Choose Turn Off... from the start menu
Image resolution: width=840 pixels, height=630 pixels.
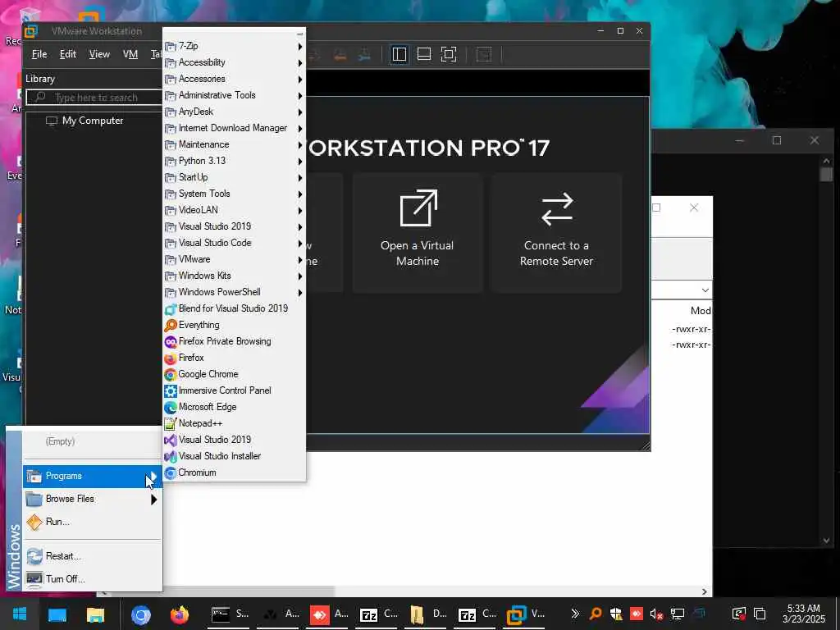[x=92, y=579]
